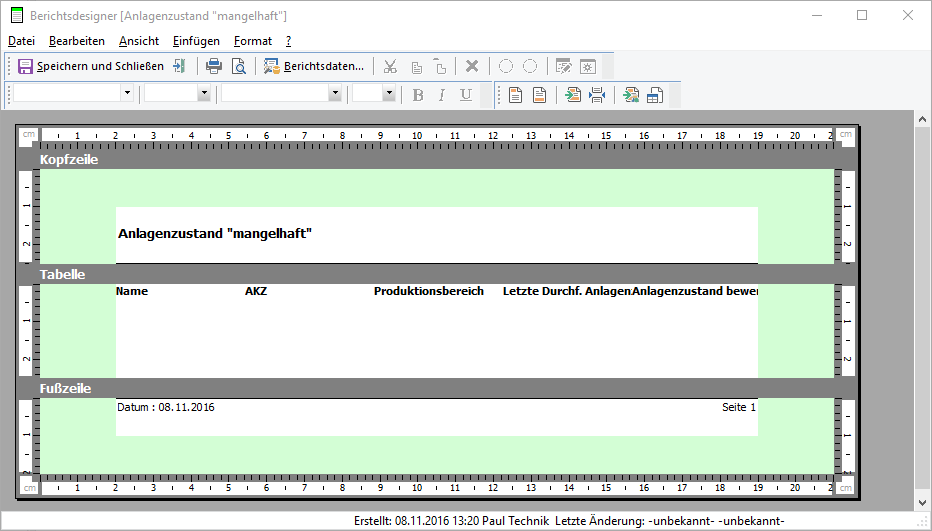
Task: Click the redo circular arrow icon
Action: pyautogui.click(x=530, y=66)
